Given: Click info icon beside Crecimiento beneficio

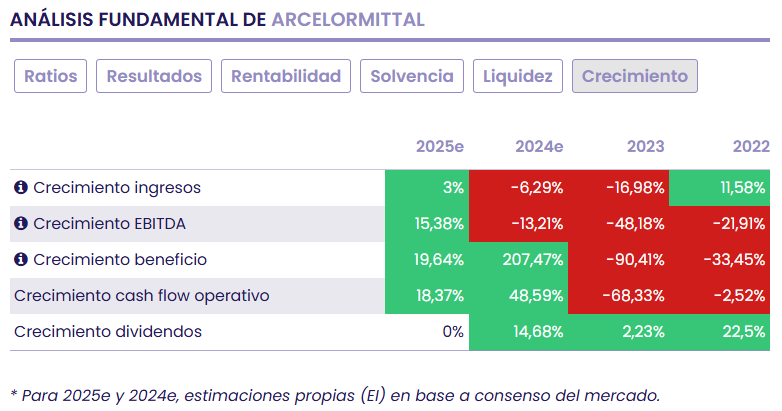Looking at the screenshot, I should tap(20, 260).
